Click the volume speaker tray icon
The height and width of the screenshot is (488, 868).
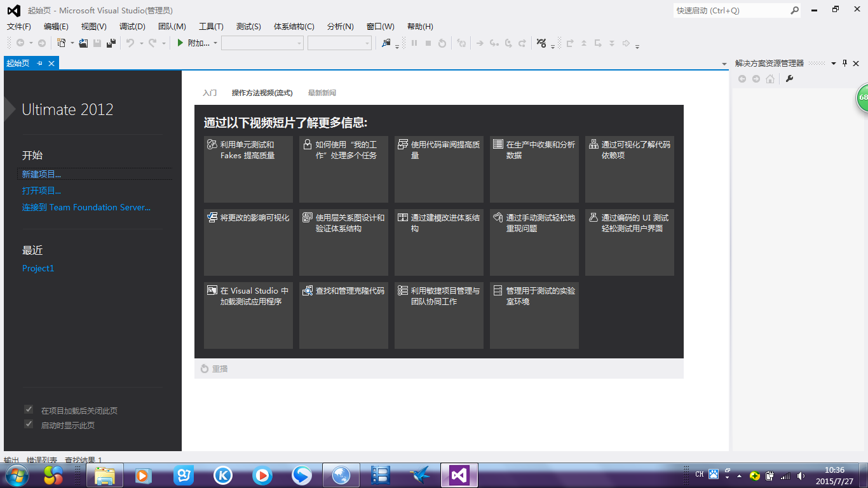pos(801,475)
